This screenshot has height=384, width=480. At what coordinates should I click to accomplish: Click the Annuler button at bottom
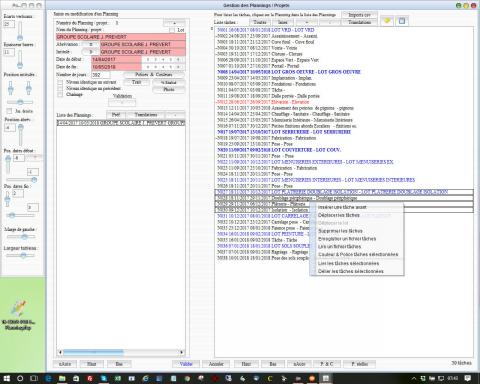pyautogui.click(x=216, y=364)
